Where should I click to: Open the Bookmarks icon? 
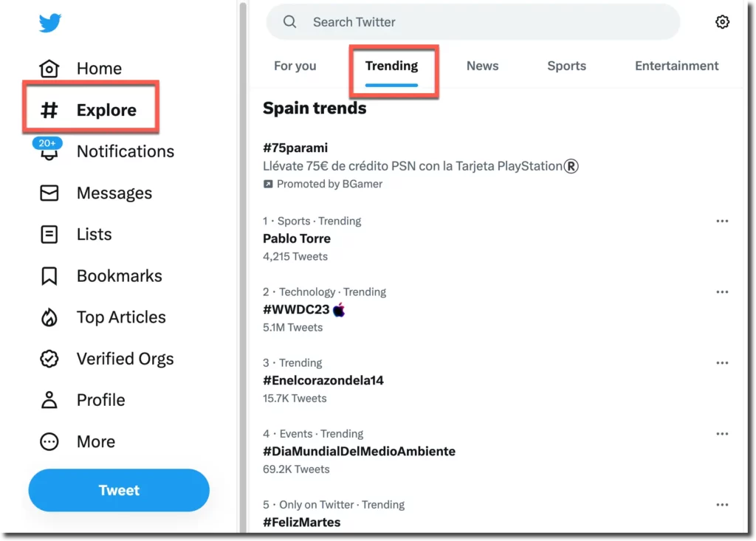pos(49,276)
